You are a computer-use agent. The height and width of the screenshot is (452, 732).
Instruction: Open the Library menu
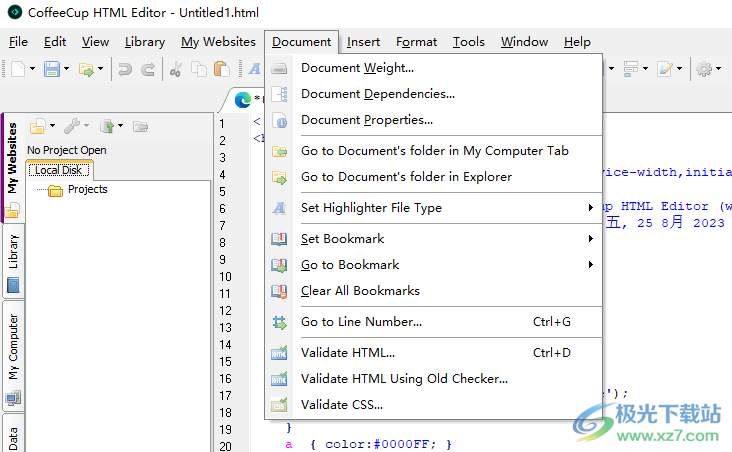(145, 42)
